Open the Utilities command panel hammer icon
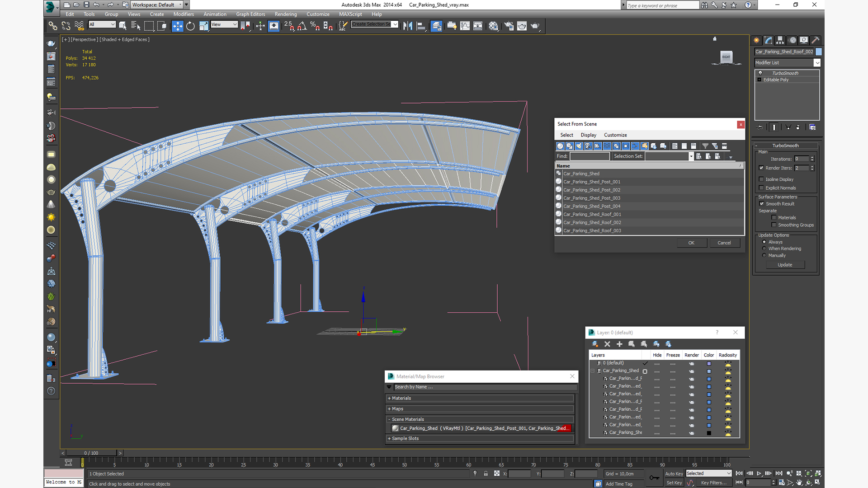This screenshot has height=488, width=868. pos(815,40)
